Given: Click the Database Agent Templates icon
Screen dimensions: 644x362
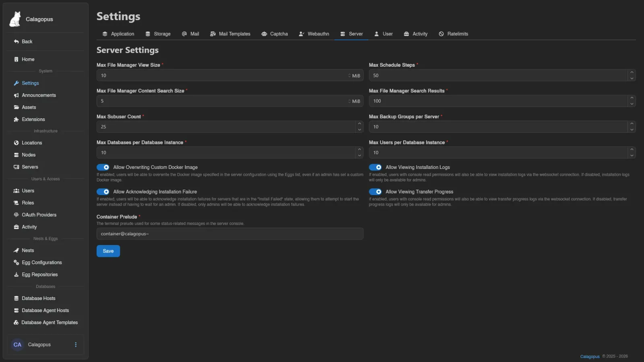Looking at the screenshot, I should coord(16,323).
